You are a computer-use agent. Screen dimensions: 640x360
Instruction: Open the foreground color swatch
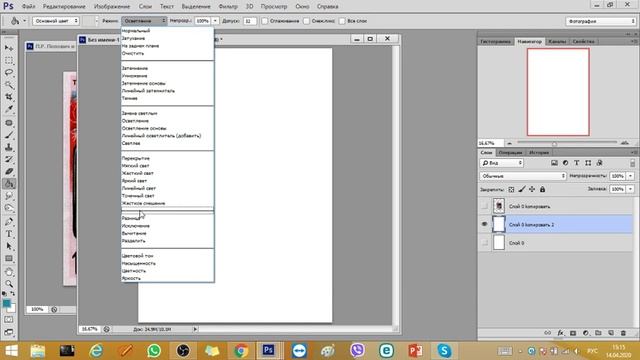pyautogui.click(x=7, y=303)
